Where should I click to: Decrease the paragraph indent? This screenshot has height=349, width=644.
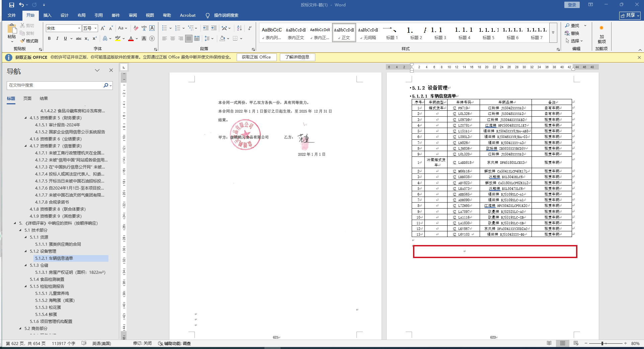click(206, 28)
